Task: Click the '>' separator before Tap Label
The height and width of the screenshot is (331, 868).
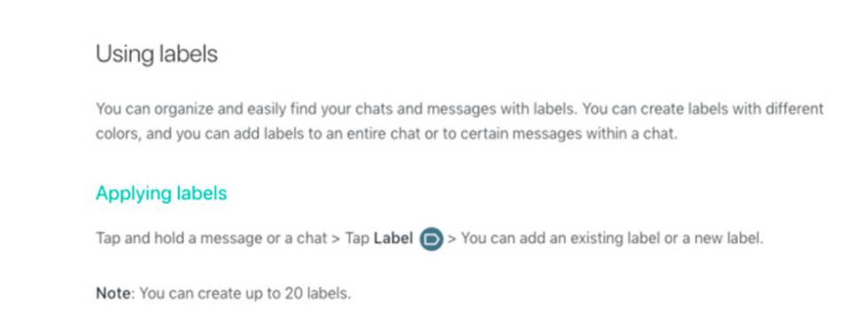Action: coord(335,239)
